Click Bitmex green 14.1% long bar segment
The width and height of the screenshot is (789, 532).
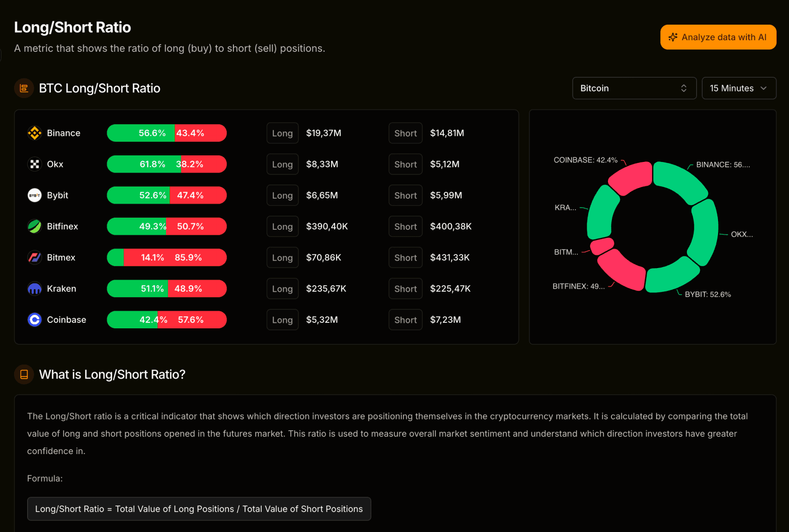[x=116, y=258]
